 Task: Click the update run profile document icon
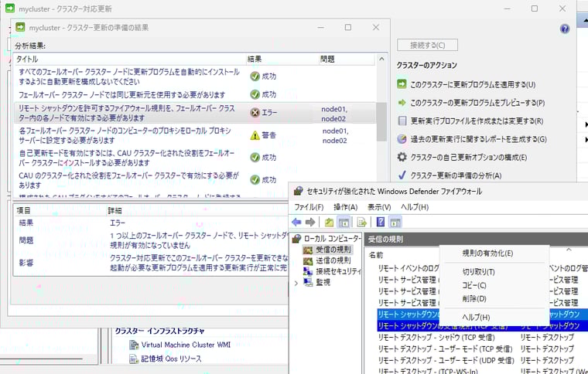tap(402, 121)
